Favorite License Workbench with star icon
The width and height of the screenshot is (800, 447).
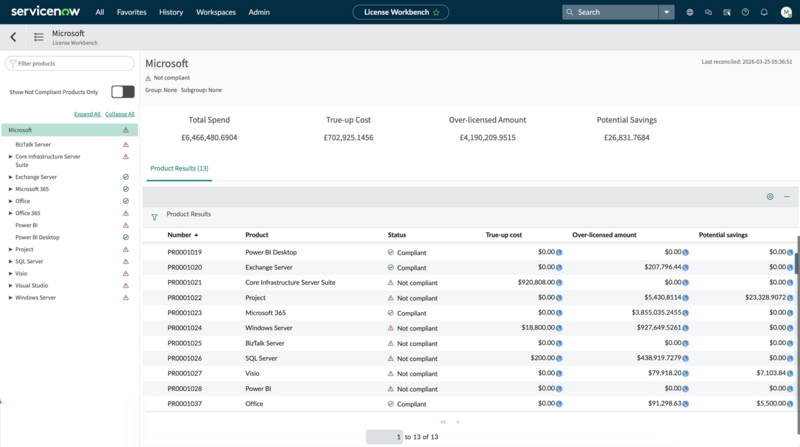436,12
